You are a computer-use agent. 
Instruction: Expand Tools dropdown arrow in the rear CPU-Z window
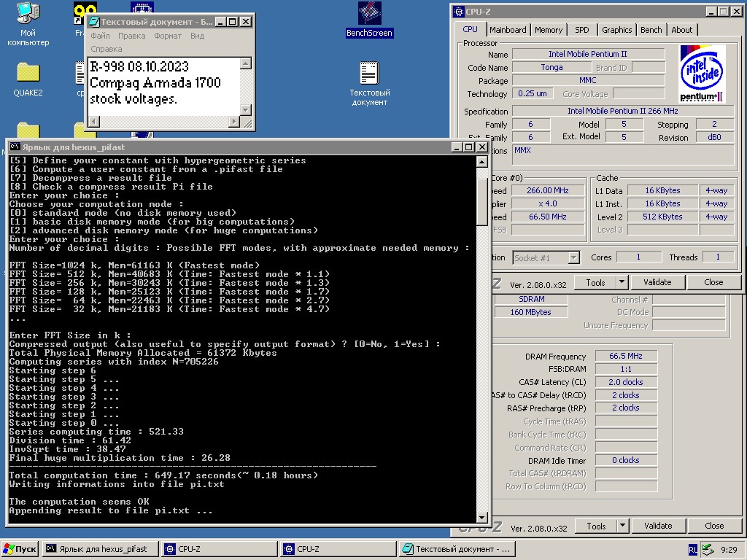coord(623,526)
